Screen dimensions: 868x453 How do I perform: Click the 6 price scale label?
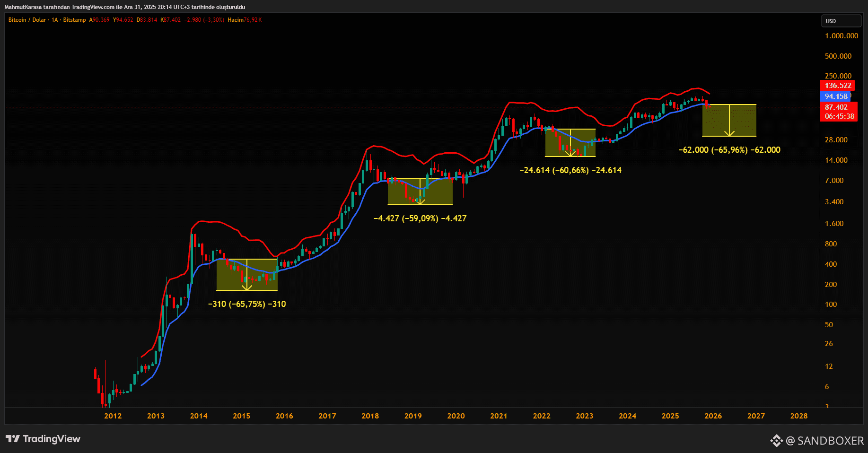(x=827, y=387)
